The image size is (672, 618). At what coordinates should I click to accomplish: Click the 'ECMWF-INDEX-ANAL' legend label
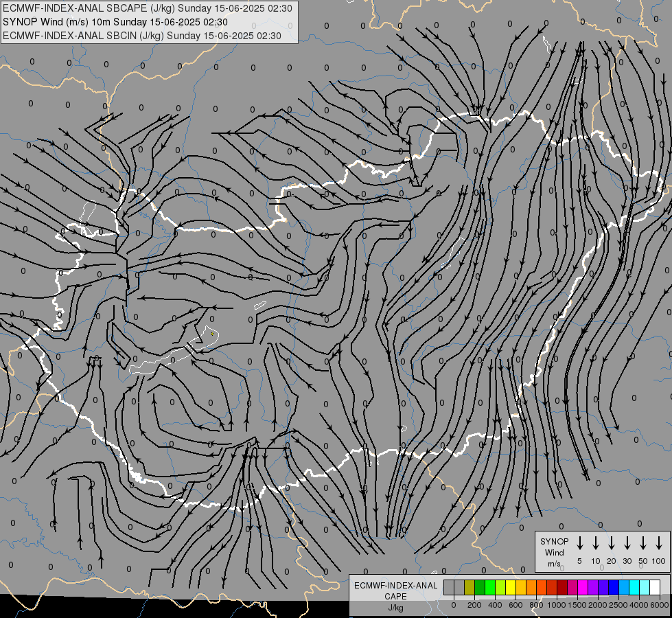point(395,586)
